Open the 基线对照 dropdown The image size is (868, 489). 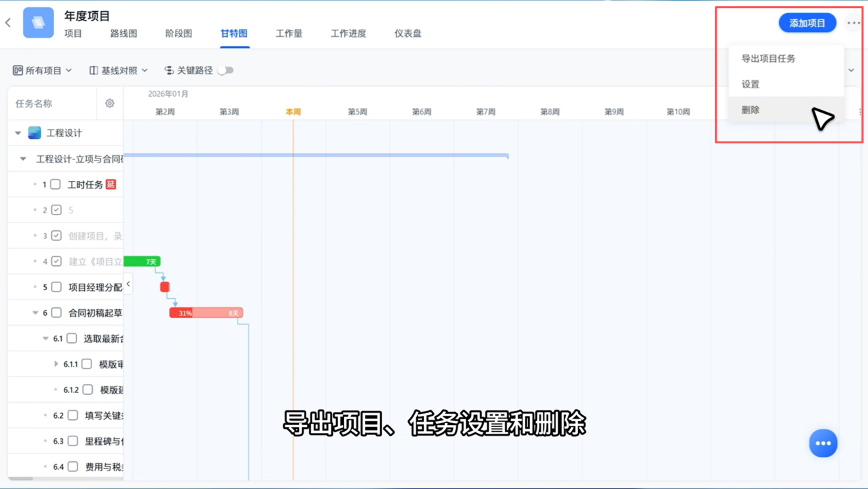(x=119, y=70)
